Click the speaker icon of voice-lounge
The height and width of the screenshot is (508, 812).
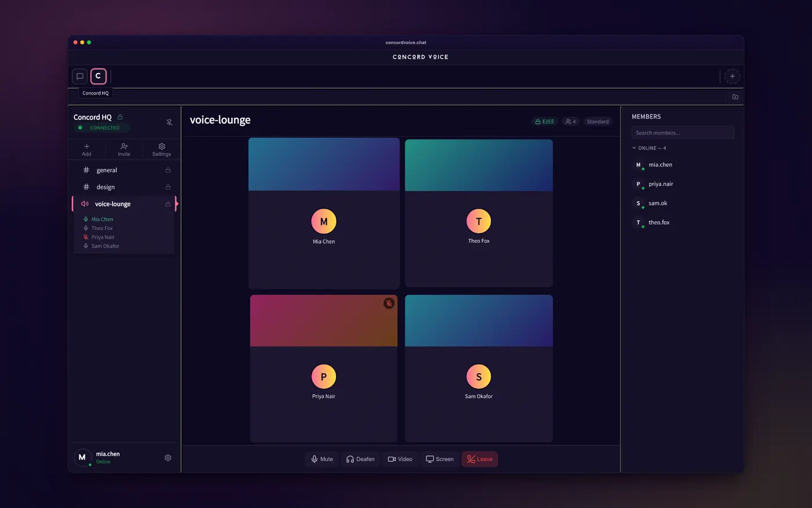(85, 204)
